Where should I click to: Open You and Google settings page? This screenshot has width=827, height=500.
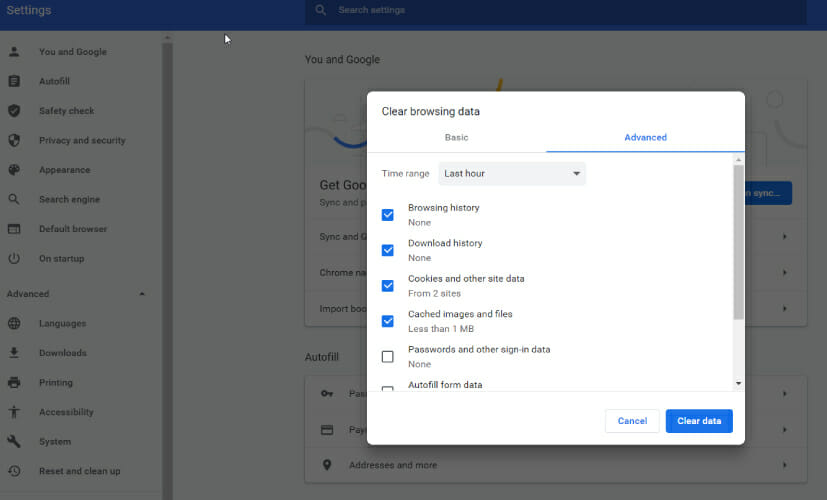click(73, 52)
